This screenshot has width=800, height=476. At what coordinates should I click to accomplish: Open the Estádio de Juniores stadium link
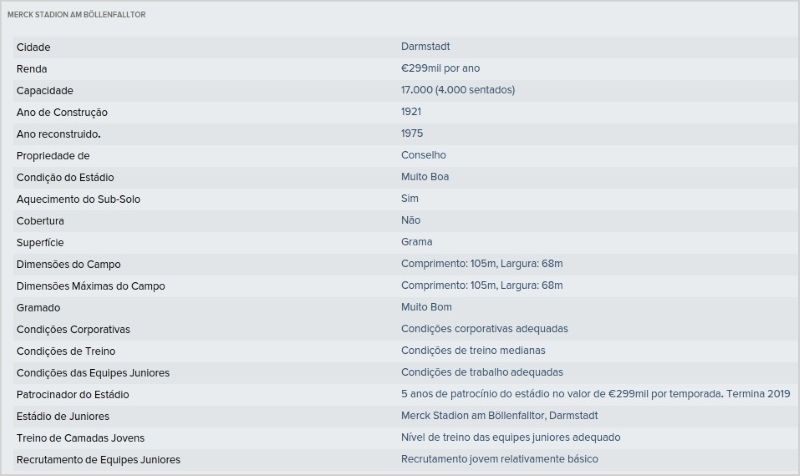tap(499, 415)
